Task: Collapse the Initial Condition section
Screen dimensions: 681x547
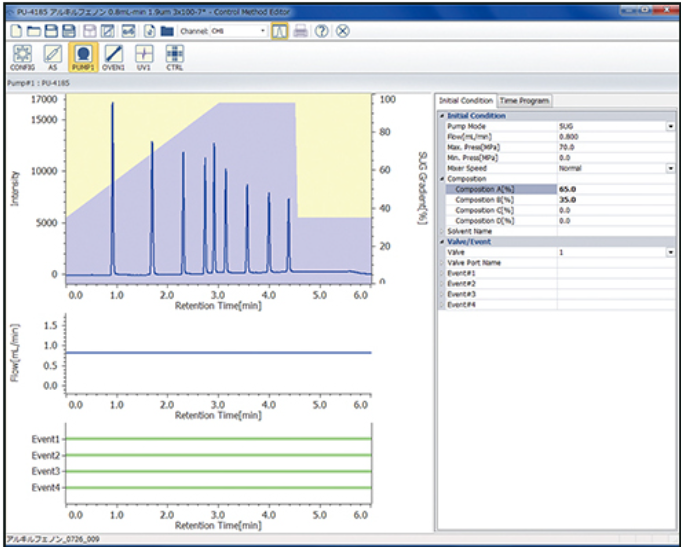Action: tap(441, 116)
